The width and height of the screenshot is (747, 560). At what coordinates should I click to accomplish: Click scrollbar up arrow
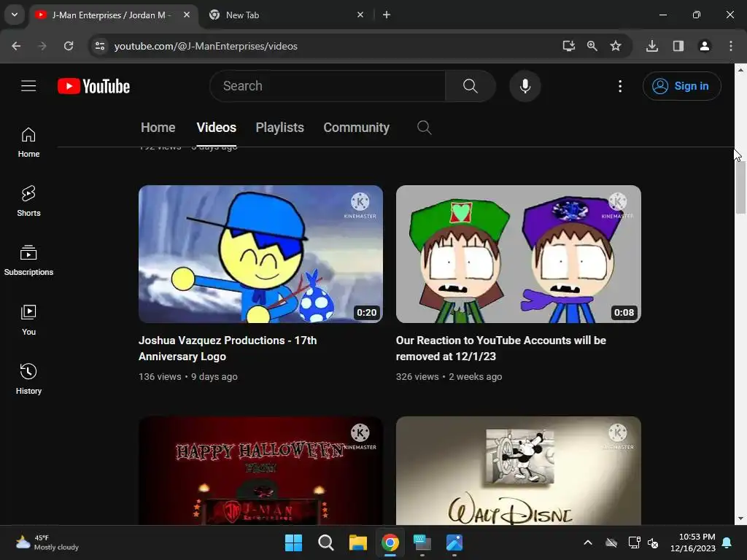(x=740, y=69)
